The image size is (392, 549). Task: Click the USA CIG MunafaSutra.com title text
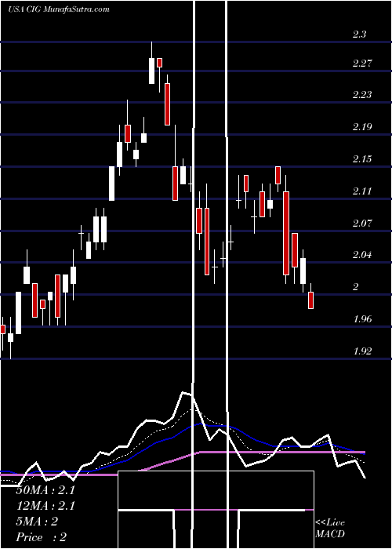(59, 9)
